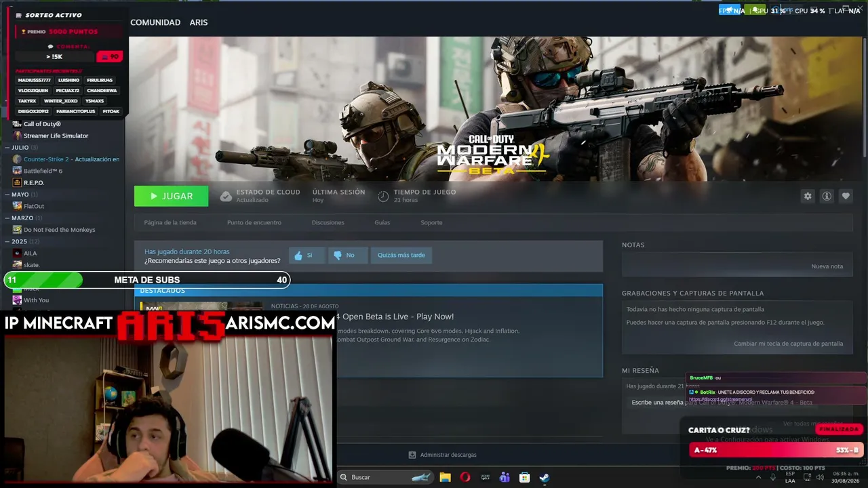Open Discusiones tab
The image size is (868, 488).
(328, 222)
